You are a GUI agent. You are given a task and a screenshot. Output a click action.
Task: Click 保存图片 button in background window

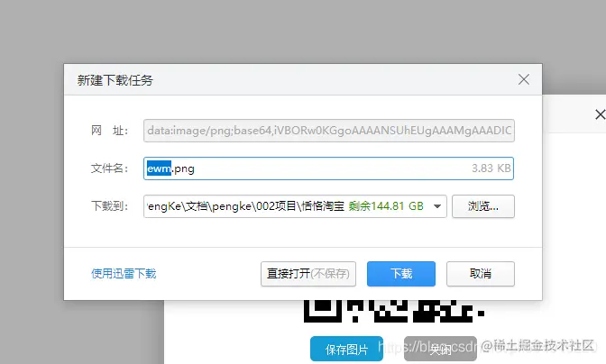coord(346,349)
